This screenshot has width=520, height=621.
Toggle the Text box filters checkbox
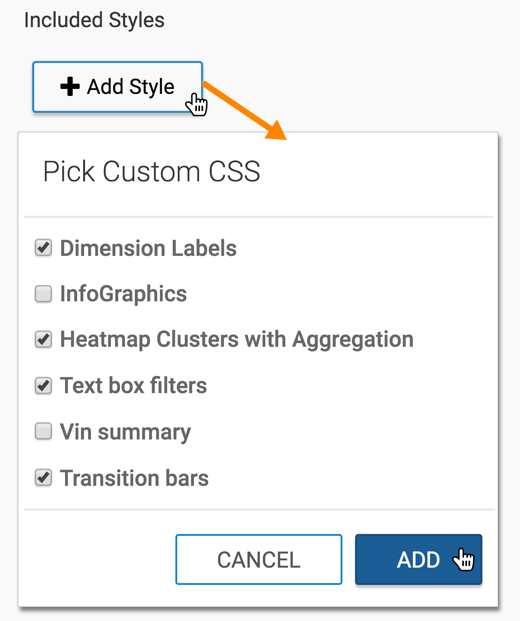43,385
